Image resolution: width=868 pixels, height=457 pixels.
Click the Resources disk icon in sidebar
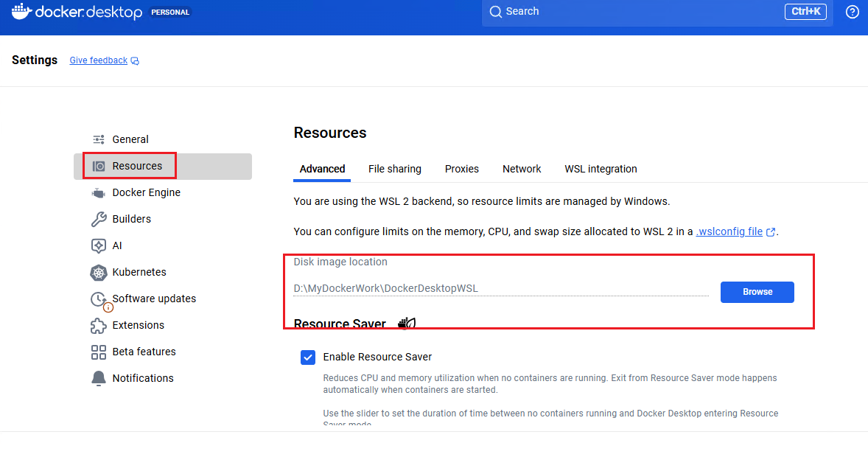99,166
